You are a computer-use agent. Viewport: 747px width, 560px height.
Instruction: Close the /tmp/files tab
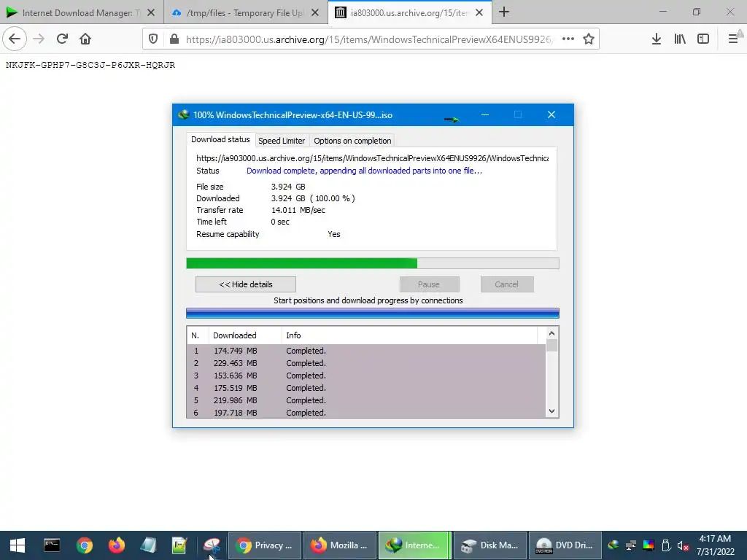click(315, 13)
